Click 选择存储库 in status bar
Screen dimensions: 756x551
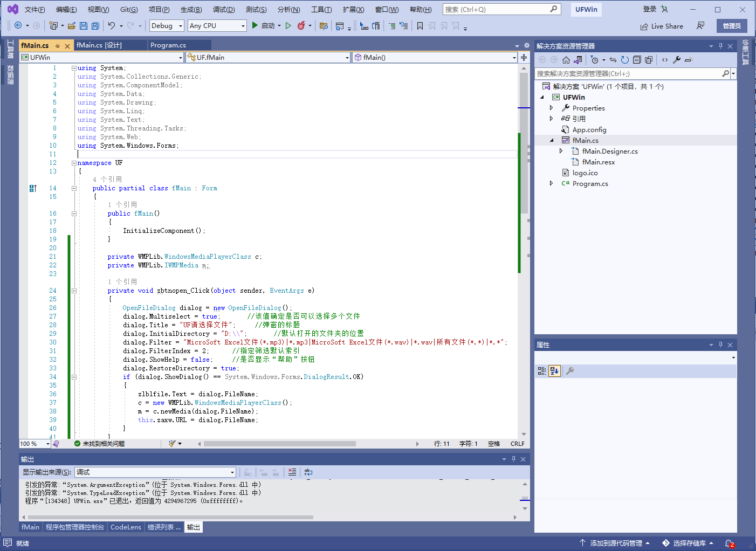(x=688, y=543)
